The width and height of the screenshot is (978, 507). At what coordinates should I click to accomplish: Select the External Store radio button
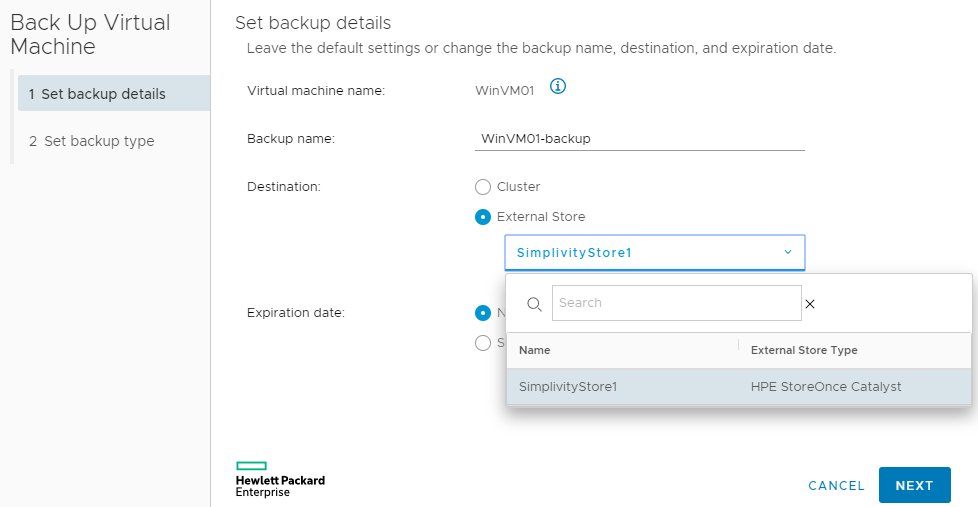483,217
